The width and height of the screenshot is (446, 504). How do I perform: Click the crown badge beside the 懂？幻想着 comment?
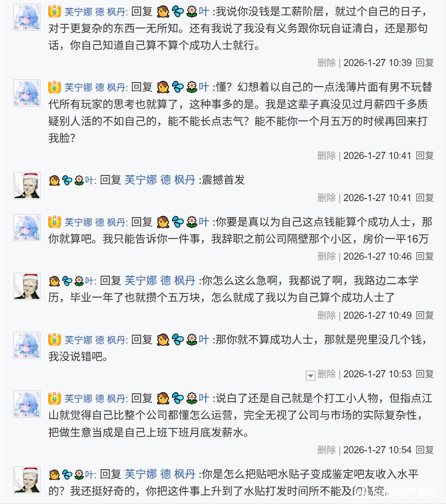pos(55,87)
